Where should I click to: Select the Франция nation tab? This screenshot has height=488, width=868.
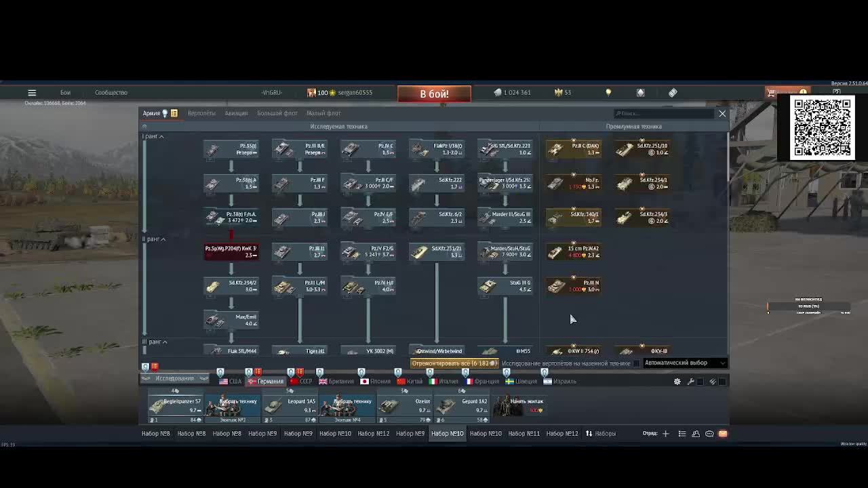(x=481, y=382)
